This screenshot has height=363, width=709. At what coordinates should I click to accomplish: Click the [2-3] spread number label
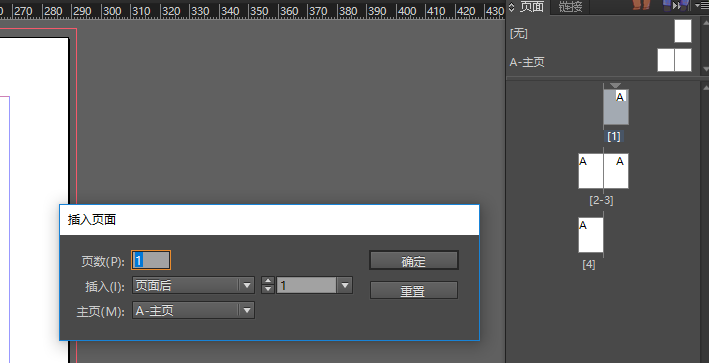click(x=601, y=200)
